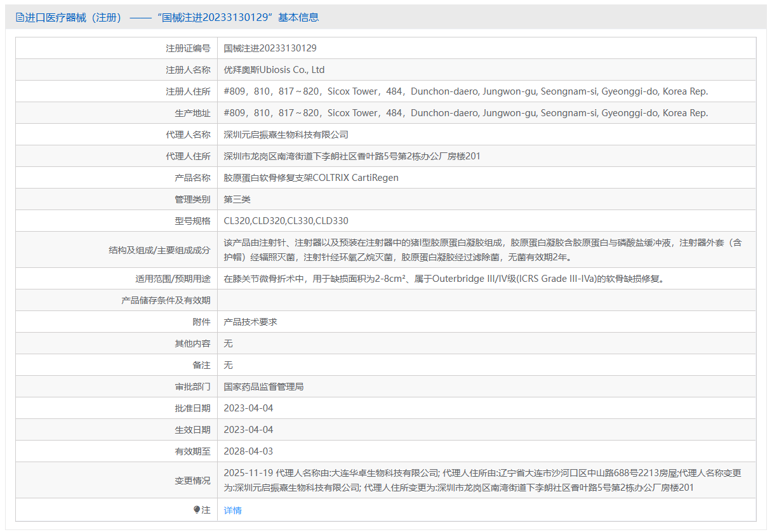Click the 结构及组成/主要组成成分 label

[x=159, y=250]
